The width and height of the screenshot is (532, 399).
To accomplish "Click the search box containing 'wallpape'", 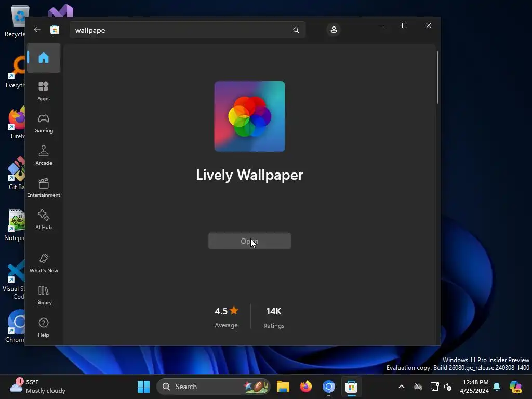I will point(188,30).
